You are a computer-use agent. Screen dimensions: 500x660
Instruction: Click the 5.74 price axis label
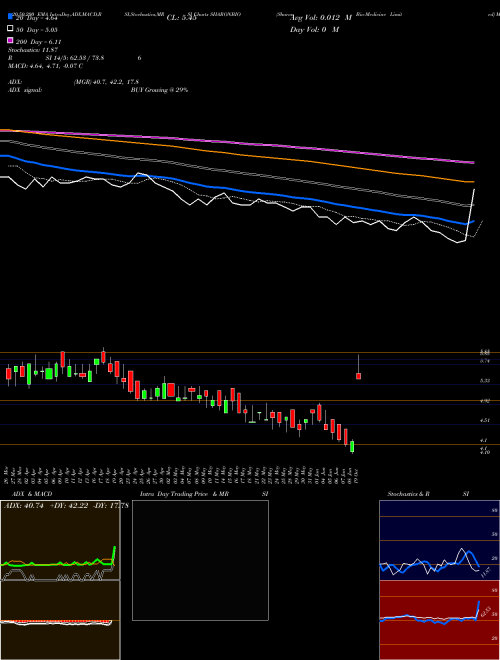(x=485, y=361)
